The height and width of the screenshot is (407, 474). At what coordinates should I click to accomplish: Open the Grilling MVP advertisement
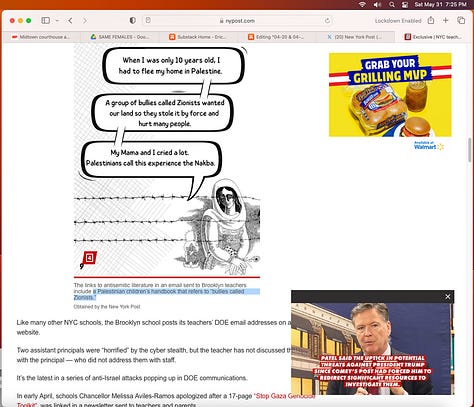click(x=390, y=95)
